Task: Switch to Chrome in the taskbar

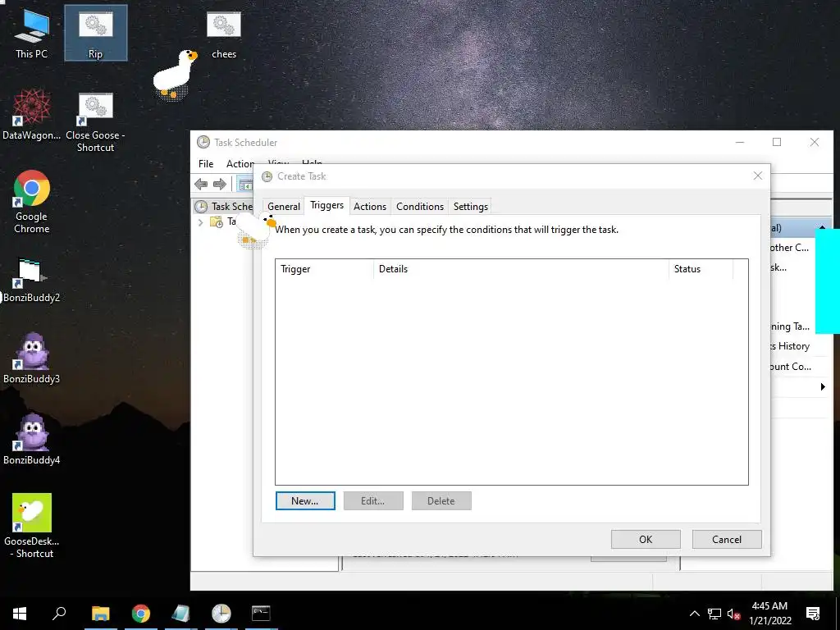Action: click(x=140, y=613)
